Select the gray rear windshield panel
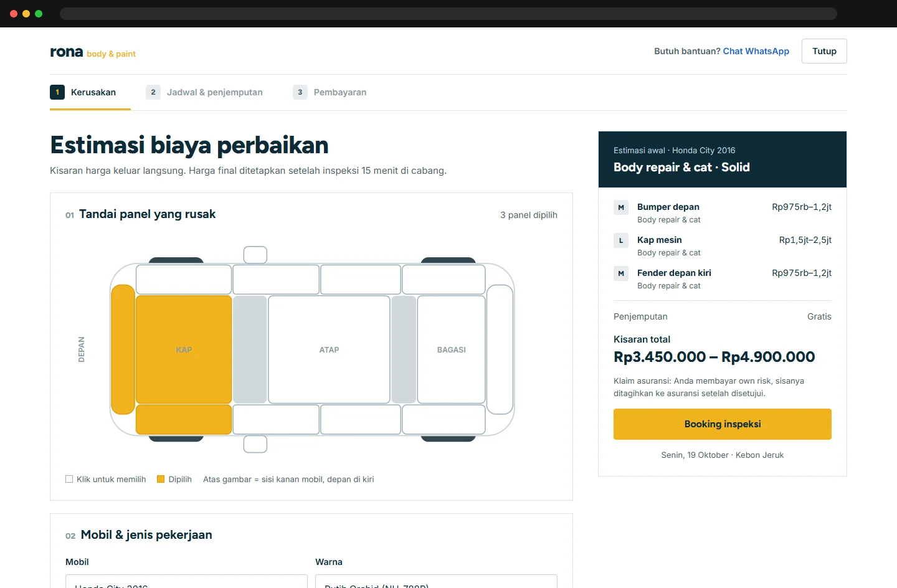The width and height of the screenshot is (897, 588). [x=404, y=349]
